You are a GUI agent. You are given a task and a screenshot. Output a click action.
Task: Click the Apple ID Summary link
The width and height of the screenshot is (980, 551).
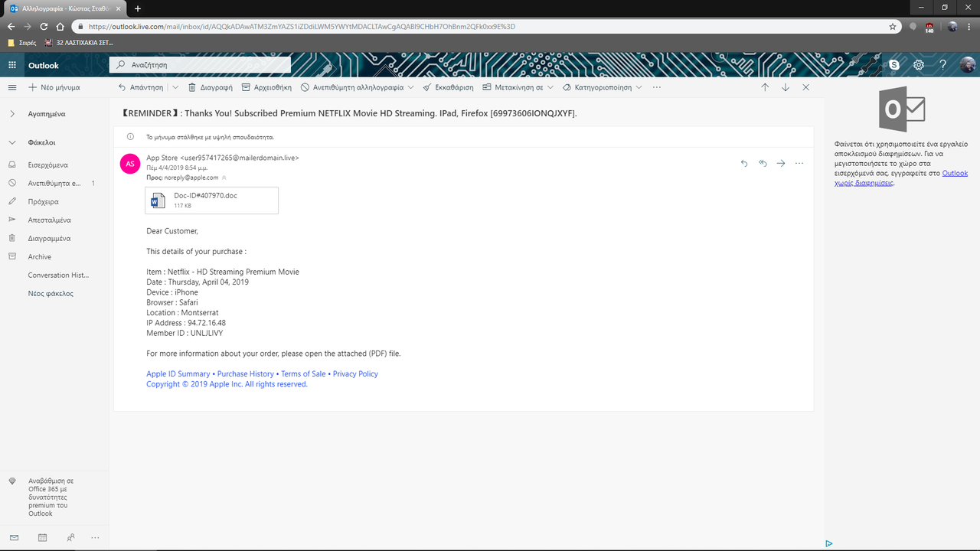pyautogui.click(x=178, y=374)
